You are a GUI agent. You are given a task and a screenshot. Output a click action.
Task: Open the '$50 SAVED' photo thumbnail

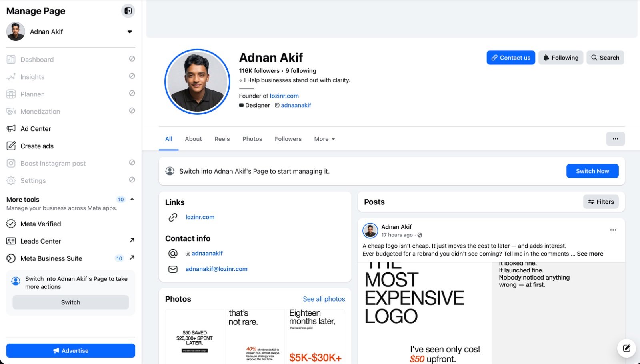tap(195, 336)
